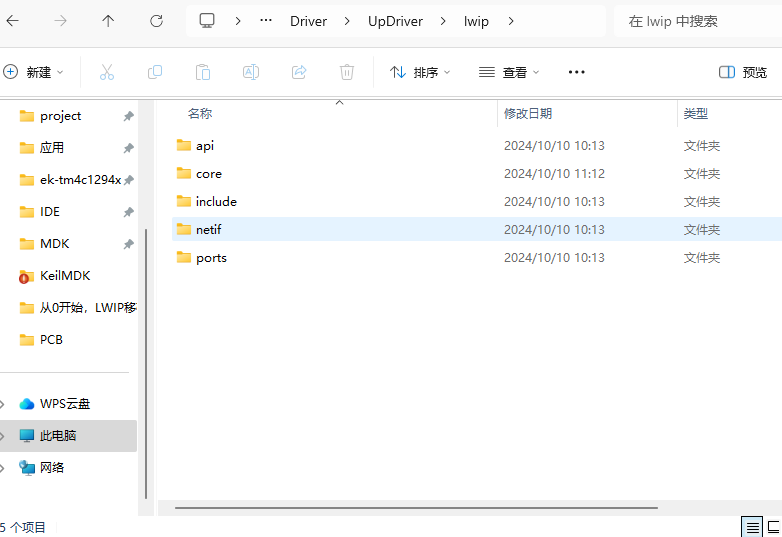Click the Copy icon in toolbar
Image resolution: width=782 pixels, height=537 pixels.
tap(154, 72)
